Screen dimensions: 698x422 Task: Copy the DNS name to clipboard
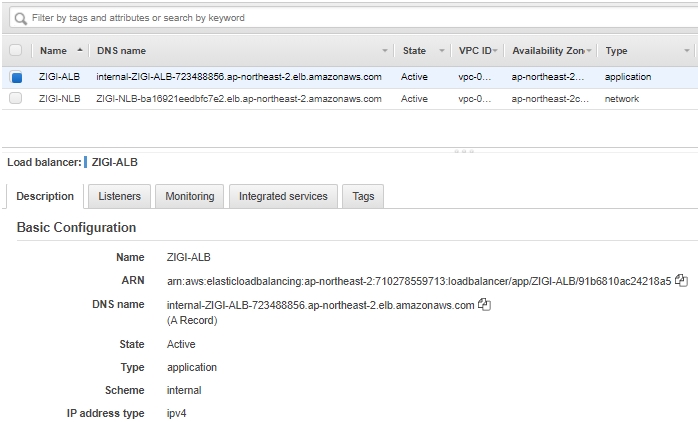(484, 304)
